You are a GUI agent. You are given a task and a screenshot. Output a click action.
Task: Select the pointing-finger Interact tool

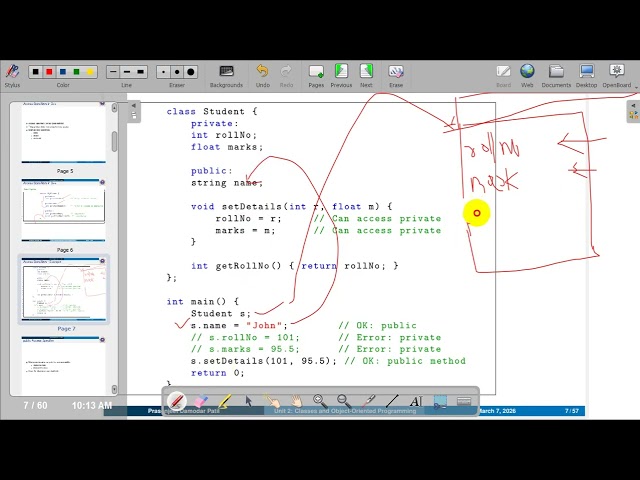tap(272, 401)
